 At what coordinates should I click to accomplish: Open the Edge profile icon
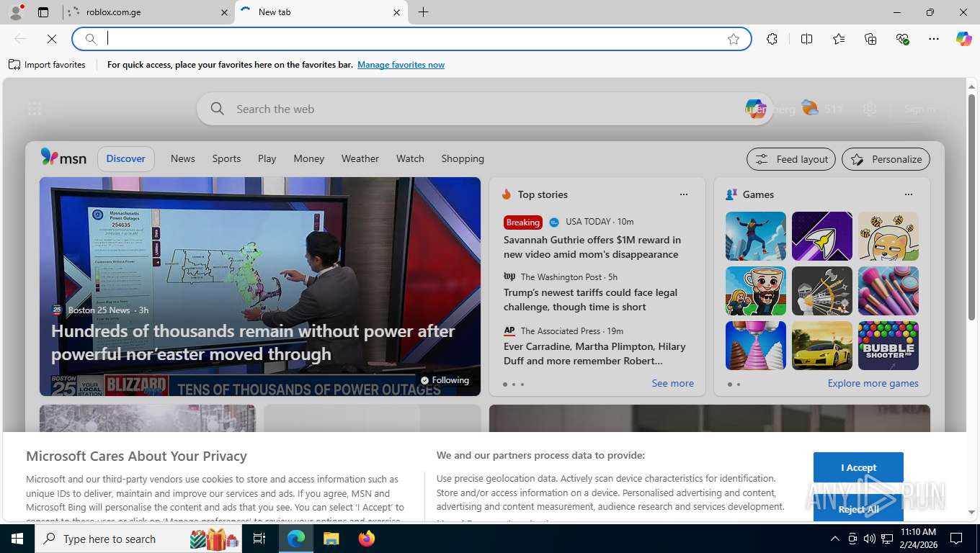(x=16, y=12)
